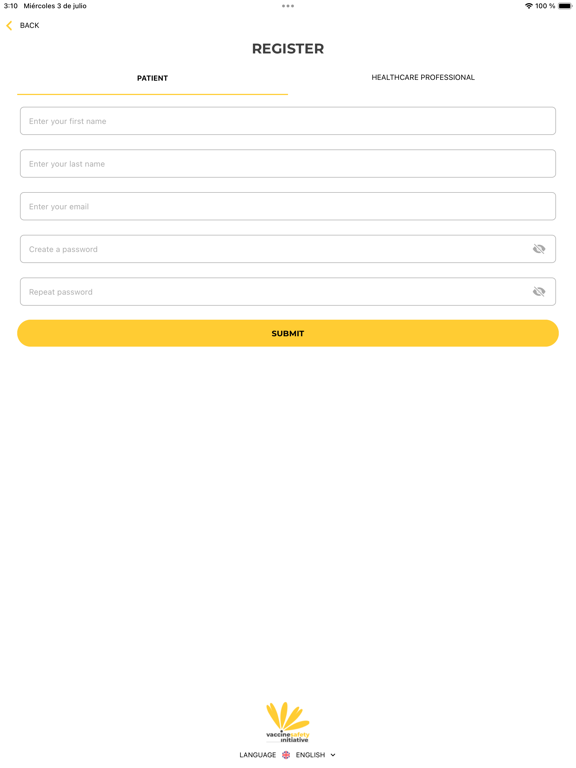Switch to the HEALTHCARE PROFESSIONAL tab

(x=423, y=77)
